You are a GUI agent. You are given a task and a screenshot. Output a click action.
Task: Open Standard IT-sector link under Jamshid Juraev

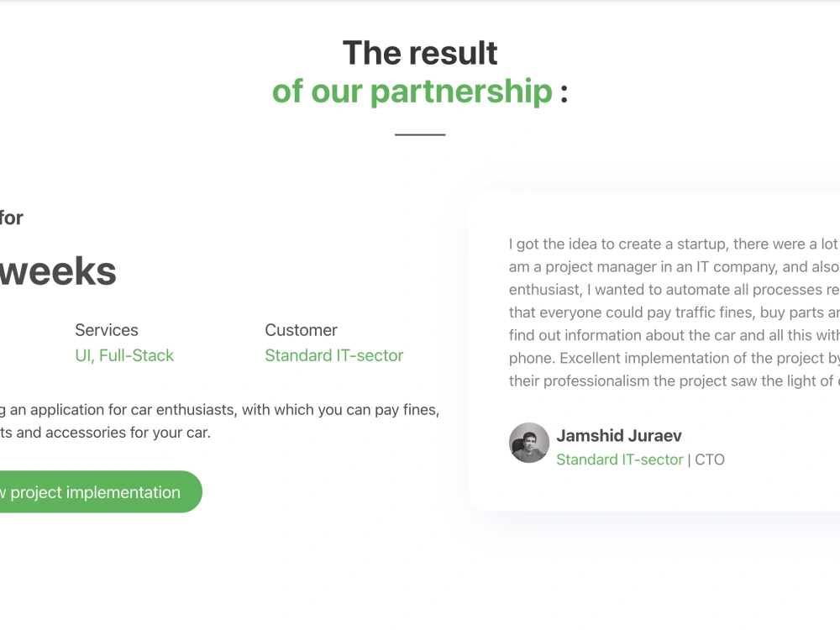point(619,459)
